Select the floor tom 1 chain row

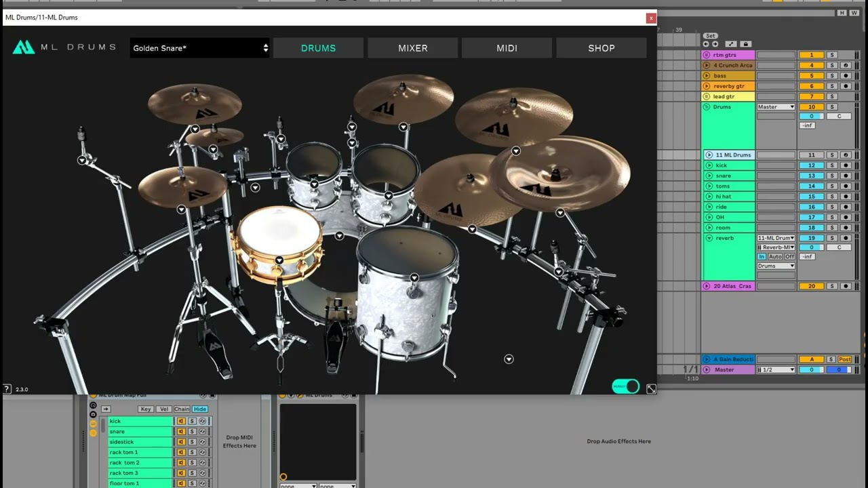(x=140, y=483)
